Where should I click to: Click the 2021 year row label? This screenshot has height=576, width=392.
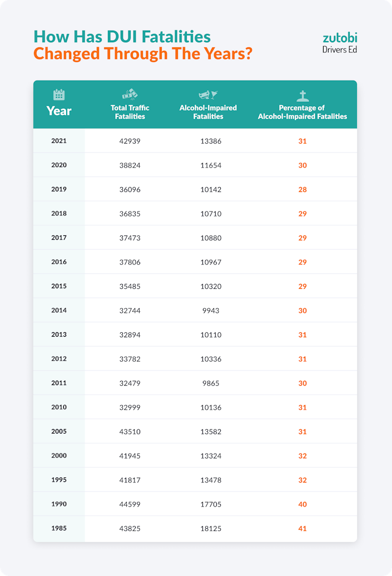coord(59,141)
